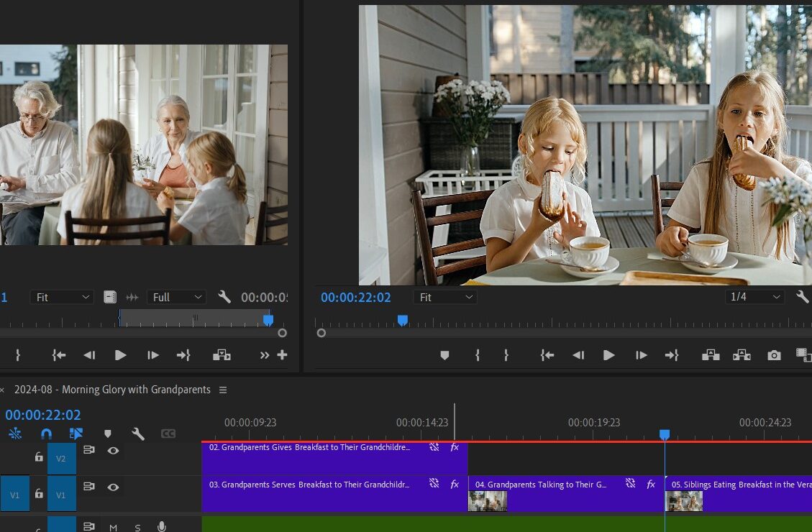Toggle Insert and overwrite sequences as nests
The width and height of the screenshot is (812, 532).
pyautogui.click(x=15, y=434)
